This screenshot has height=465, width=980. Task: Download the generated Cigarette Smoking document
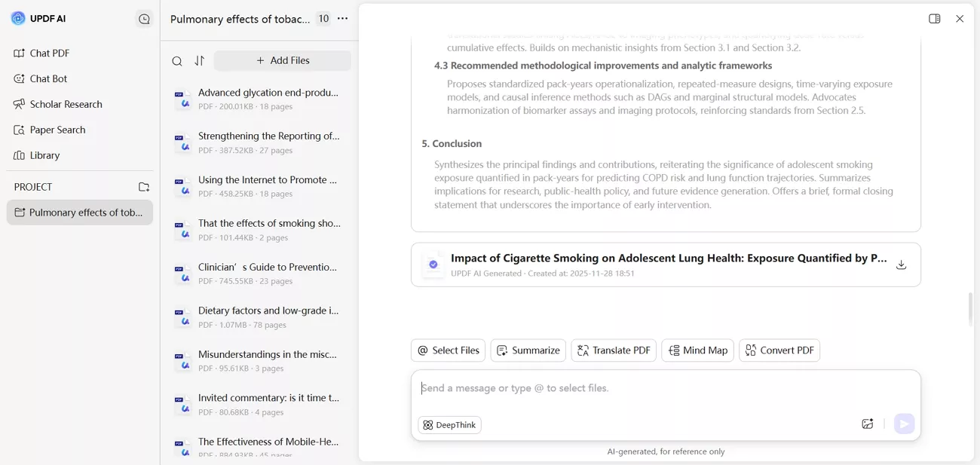coord(901,265)
